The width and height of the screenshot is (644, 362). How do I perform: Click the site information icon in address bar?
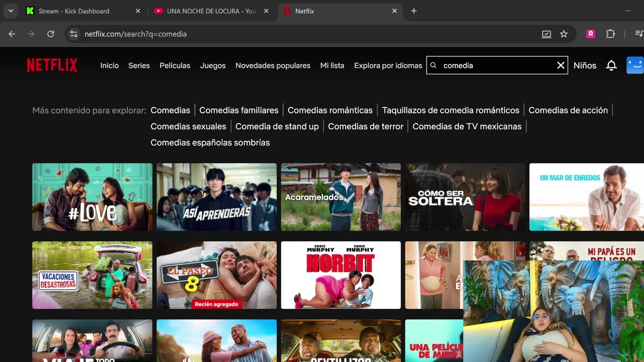click(x=73, y=34)
